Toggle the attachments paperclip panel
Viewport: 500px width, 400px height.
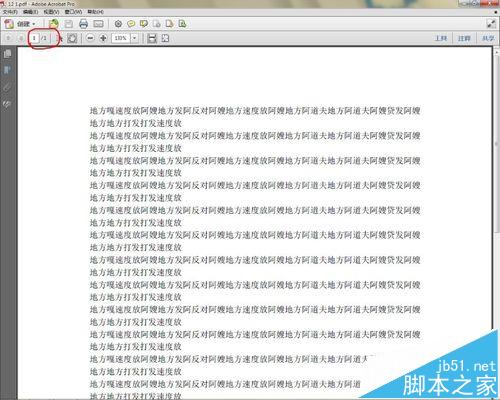click(x=7, y=87)
